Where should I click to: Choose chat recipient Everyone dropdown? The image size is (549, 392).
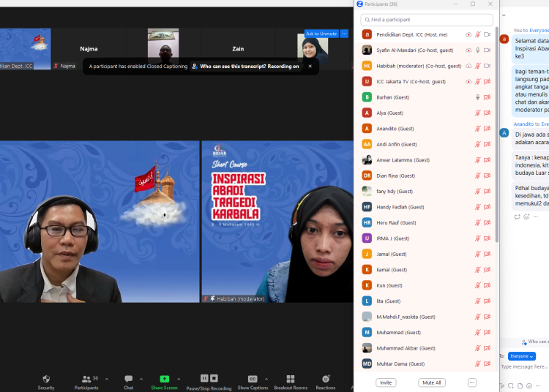click(522, 356)
